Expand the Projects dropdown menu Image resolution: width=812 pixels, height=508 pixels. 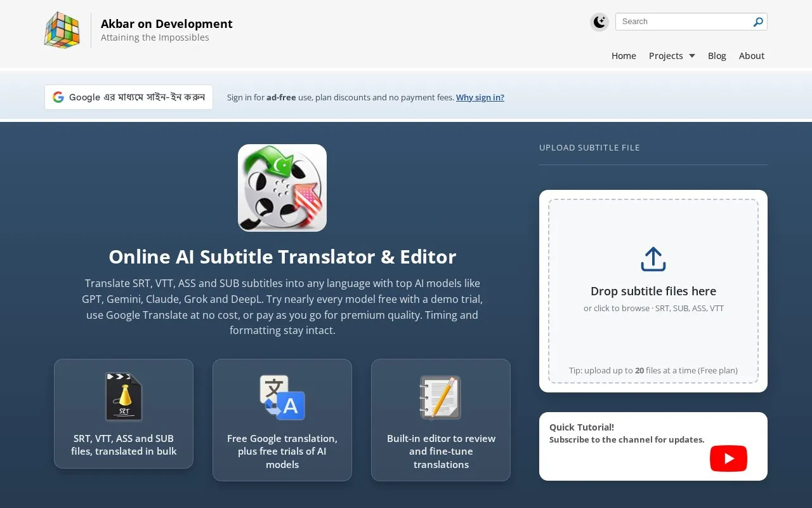[x=672, y=56]
